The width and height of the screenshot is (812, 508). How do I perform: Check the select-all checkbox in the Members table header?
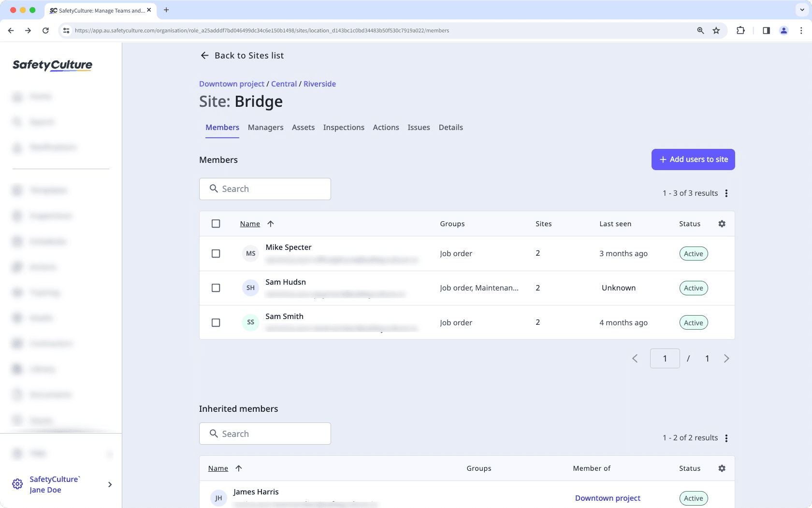click(216, 224)
